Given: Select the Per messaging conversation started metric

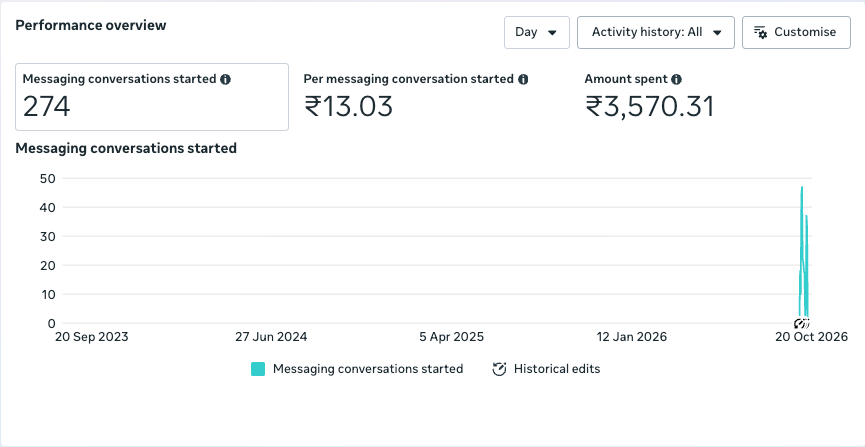Looking at the screenshot, I should [415, 97].
